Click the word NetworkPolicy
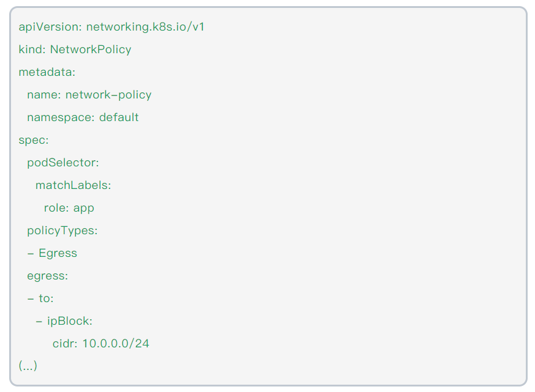The height and width of the screenshot is (392, 535). 91,50
